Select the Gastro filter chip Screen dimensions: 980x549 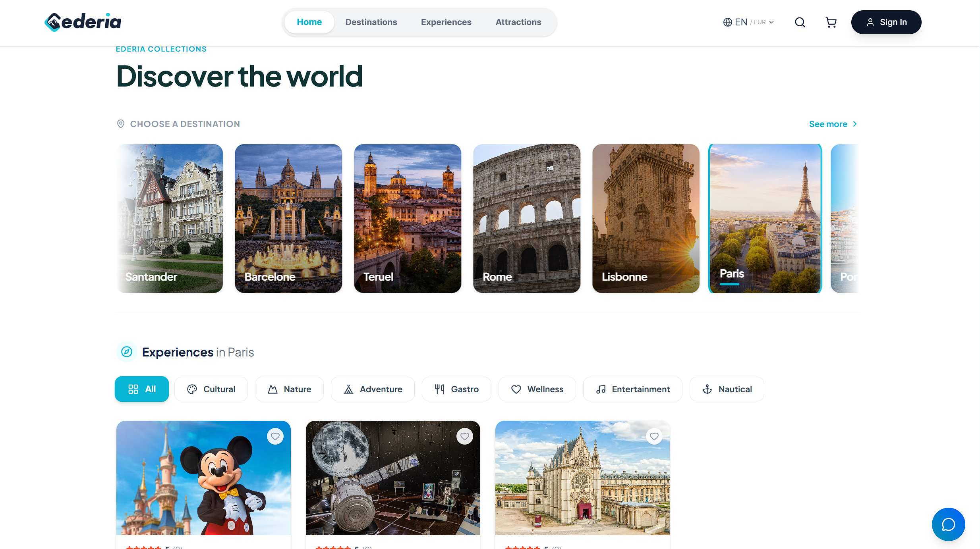(x=456, y=389)
